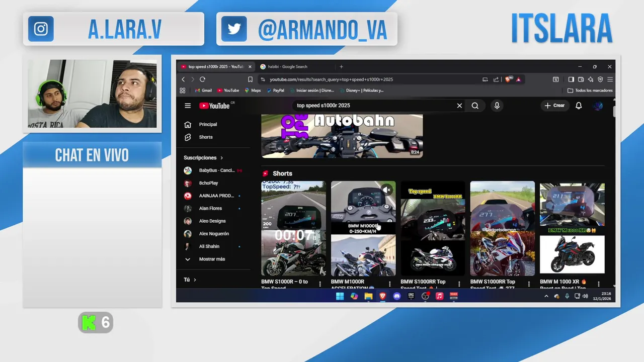Screen dimensions: 644x362
Task: Open YouTube notifications bell
Action: pos(579,106)
